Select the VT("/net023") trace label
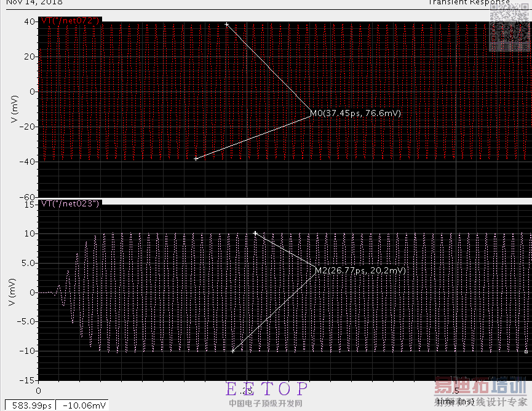The image size is (532, 411). [x=70, y=203]
